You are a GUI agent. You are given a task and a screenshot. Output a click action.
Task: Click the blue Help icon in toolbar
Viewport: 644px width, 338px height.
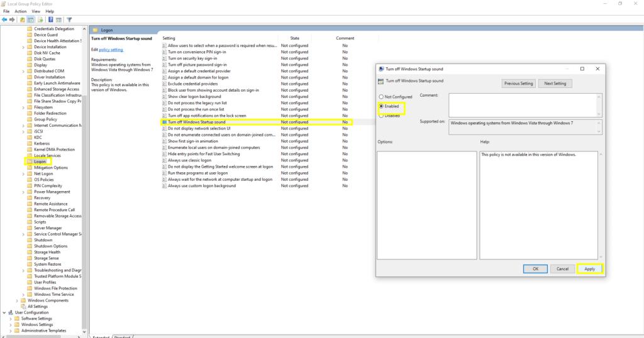tap(50, 19)
